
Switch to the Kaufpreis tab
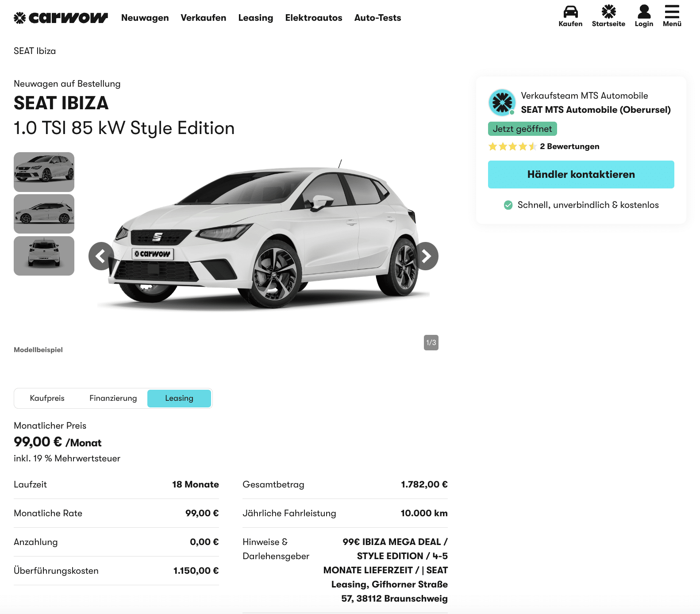(47, 398)
